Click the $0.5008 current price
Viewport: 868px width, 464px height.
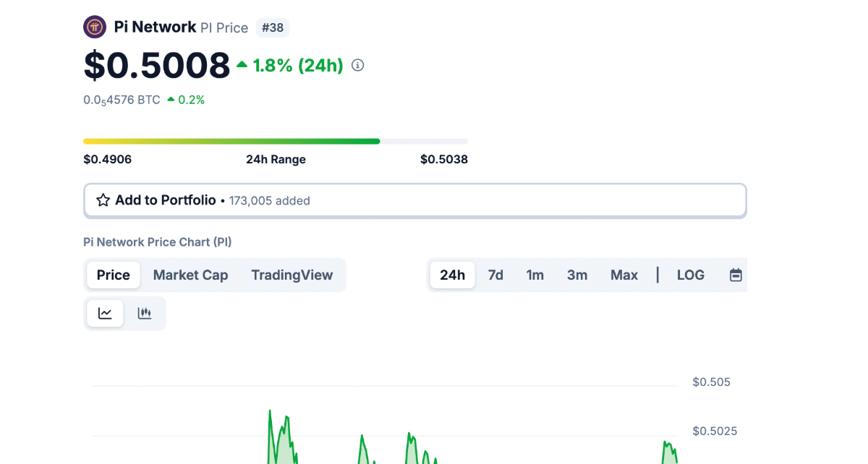point(157,65)
